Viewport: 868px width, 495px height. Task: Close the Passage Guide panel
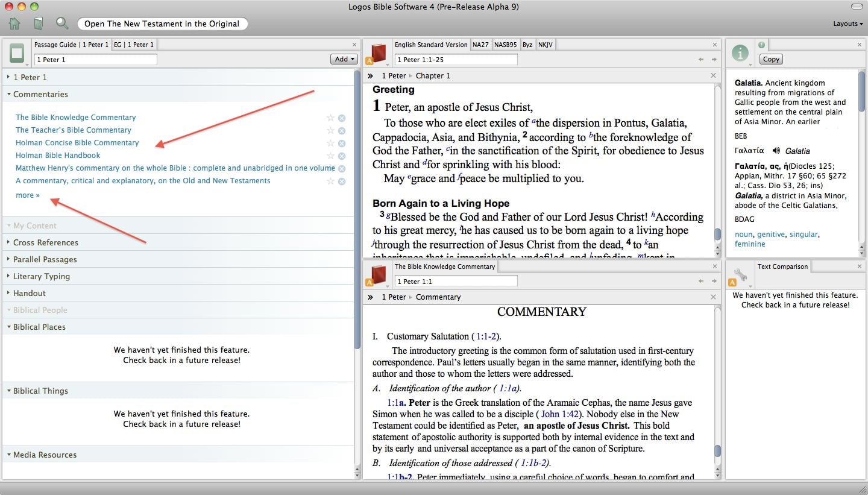click(354, 45)
